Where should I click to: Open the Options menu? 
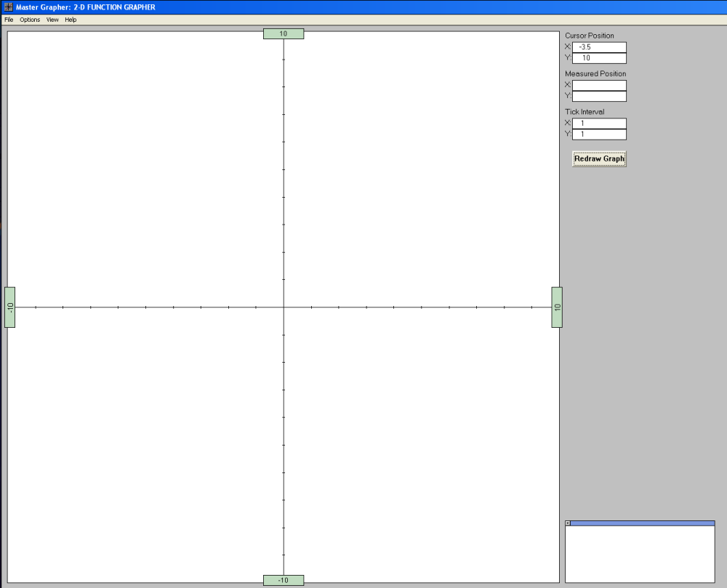(30, 20)
